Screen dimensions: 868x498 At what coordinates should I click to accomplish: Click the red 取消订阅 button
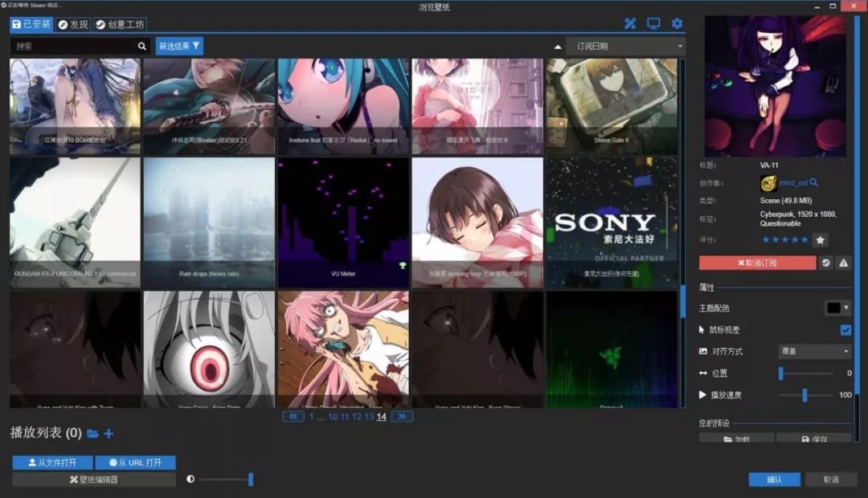[757, 263]
